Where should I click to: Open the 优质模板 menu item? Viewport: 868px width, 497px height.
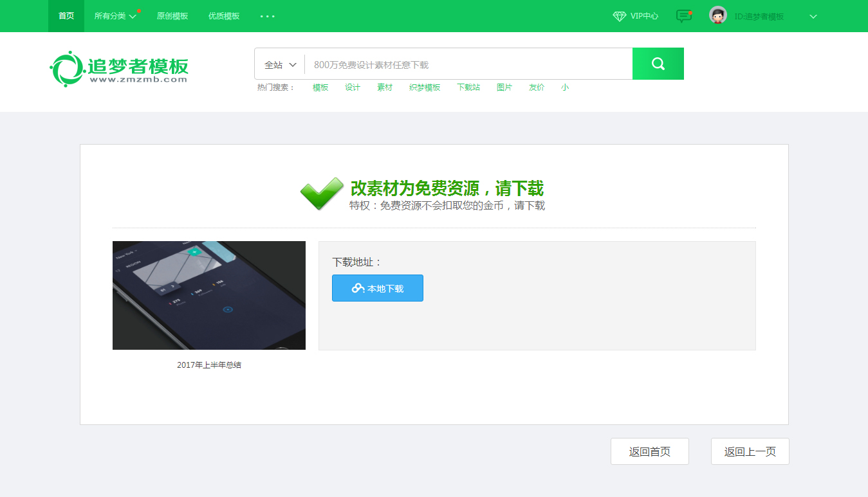tap(224, 16)
